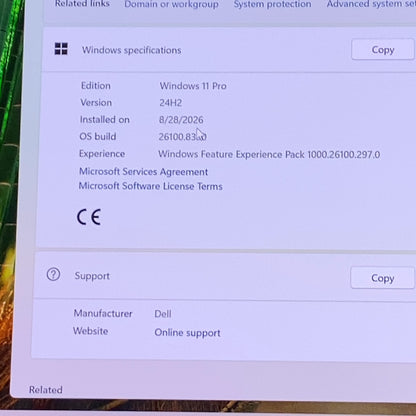Viewport: 416px width, 416px height.
Task: Open Microsoft Software License Terms link
Action: [x=150, y=186]
